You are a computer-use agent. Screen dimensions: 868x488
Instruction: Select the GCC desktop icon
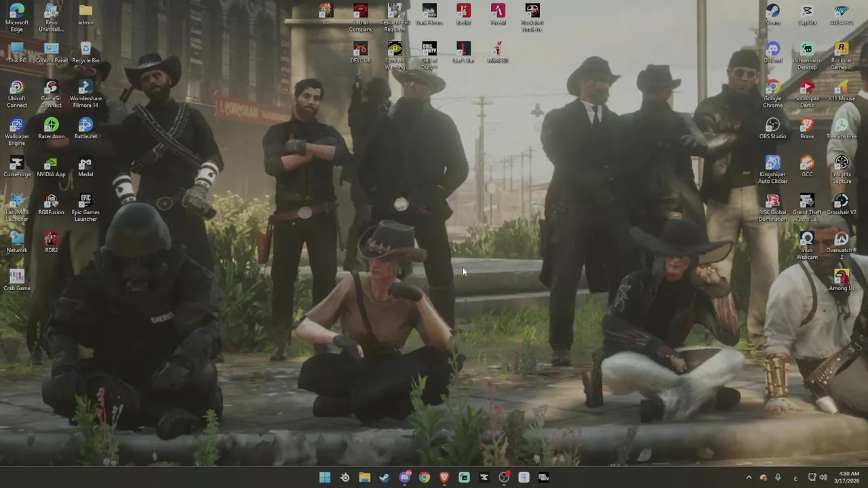tap(807, 167)
